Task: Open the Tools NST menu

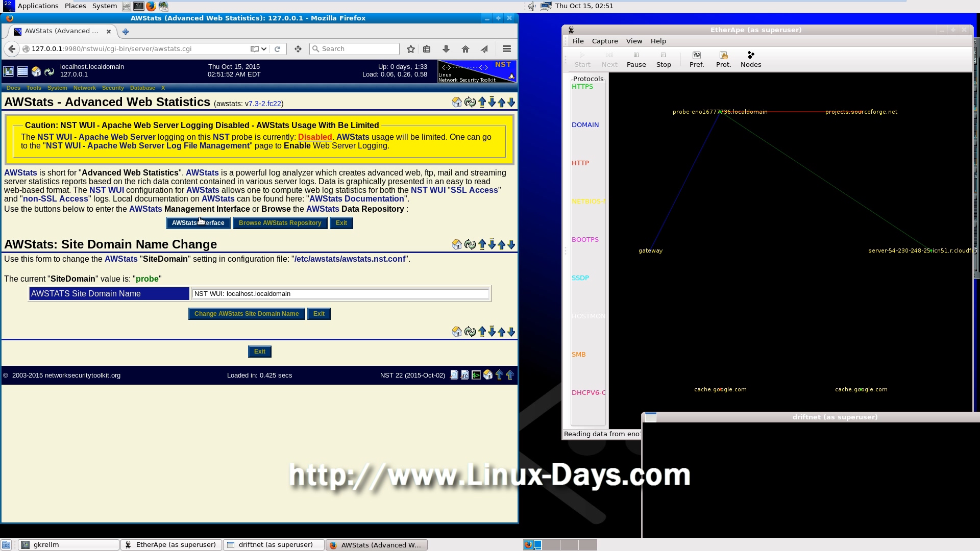Action: click(x=34, y=88)
